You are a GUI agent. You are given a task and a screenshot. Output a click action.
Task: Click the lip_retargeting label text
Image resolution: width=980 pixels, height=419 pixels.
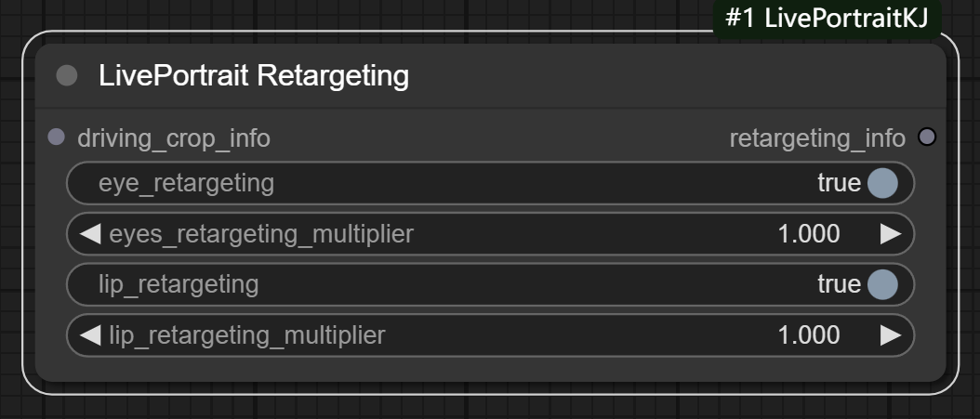179,284
